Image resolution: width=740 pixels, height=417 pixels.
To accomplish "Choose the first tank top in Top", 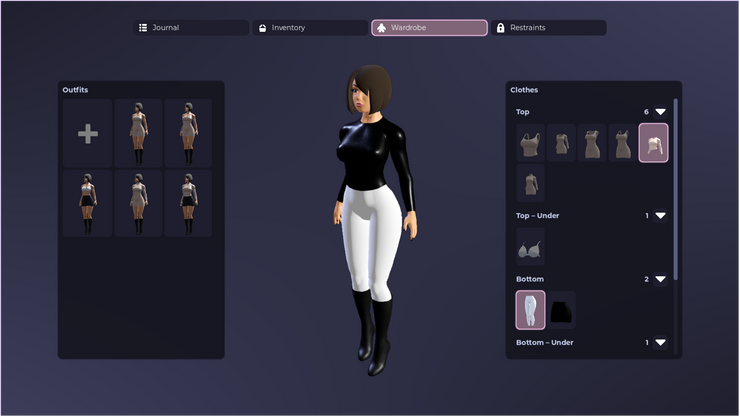I will point(530,143).
